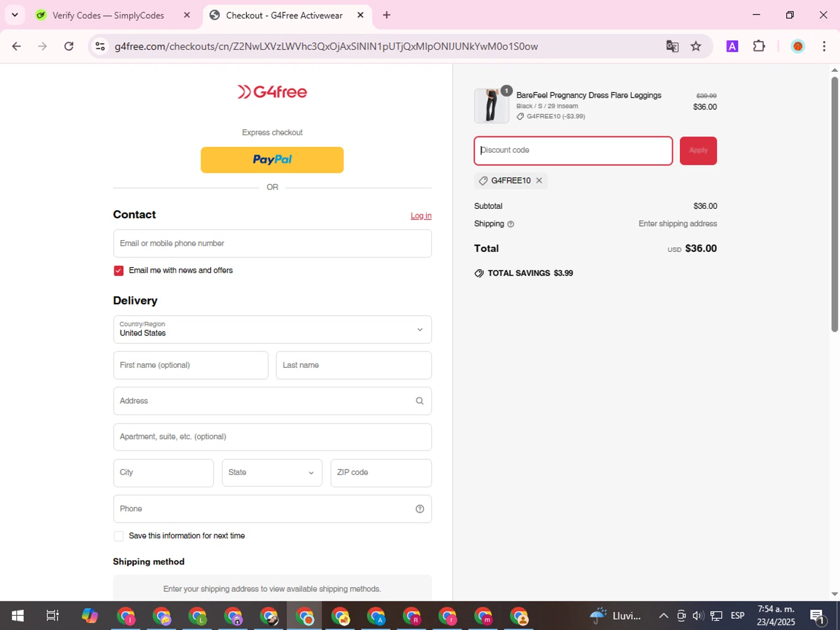Open the Copilot taskbar icon
The width and height of the screenshot is (840, 630).
tap(90, 616)
